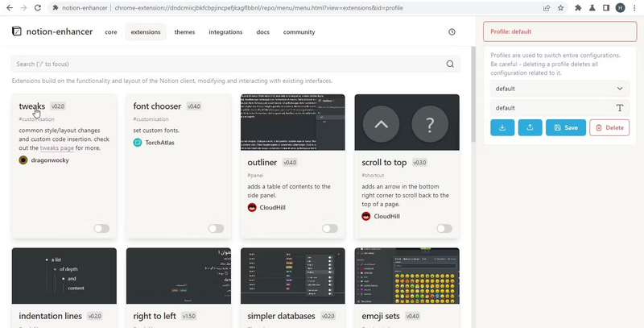Click the #shortcut tag on scroll to top
644x328 pixels.
point(374,176)
